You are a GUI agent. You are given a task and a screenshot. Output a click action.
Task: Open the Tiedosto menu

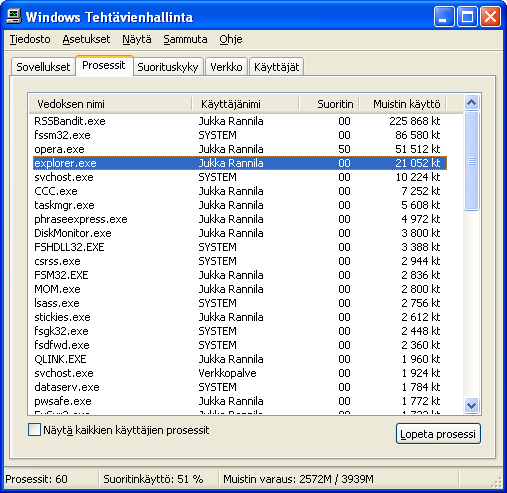30,39
